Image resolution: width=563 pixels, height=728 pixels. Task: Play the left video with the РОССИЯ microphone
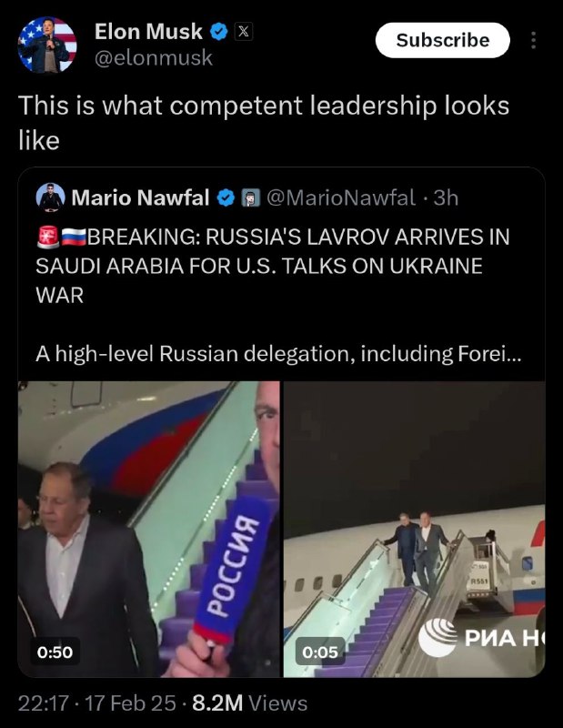(149, 528)
